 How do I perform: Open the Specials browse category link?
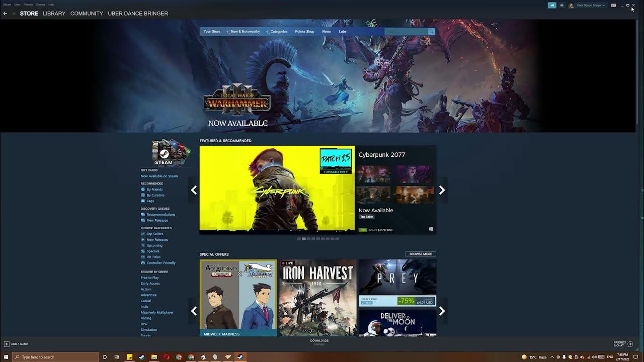pos(153,251)
